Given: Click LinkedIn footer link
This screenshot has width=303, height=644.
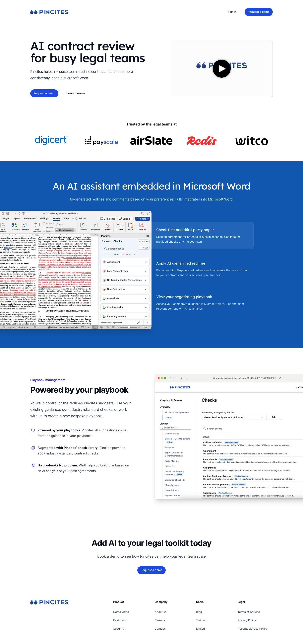Looking at the screenshot, I should tap(202, 628).
